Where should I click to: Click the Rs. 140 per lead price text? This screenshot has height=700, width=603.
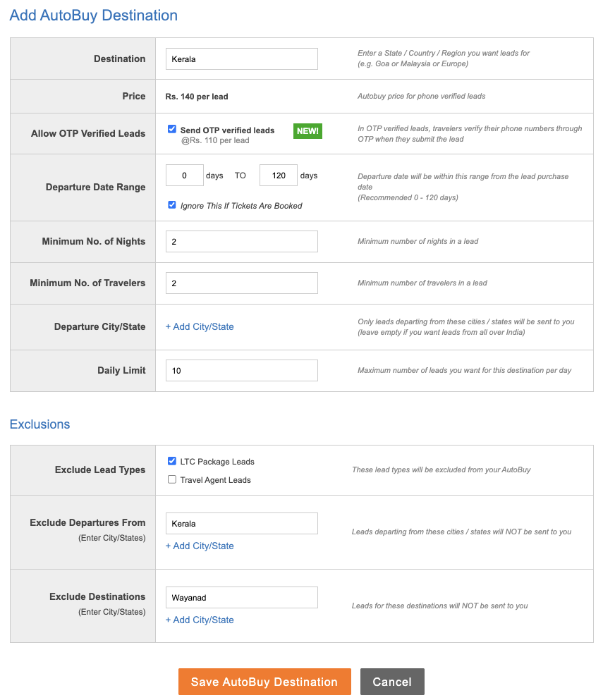[x=197, y=97]
